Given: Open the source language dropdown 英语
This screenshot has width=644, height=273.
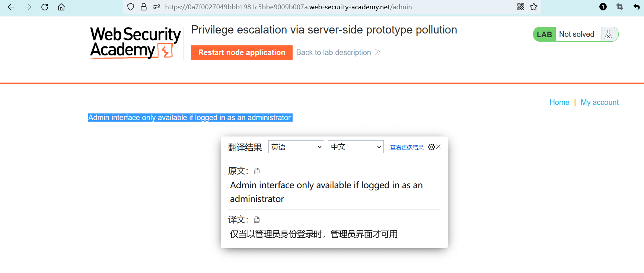Looking at the screenshot, I should (x=296, y=147).
